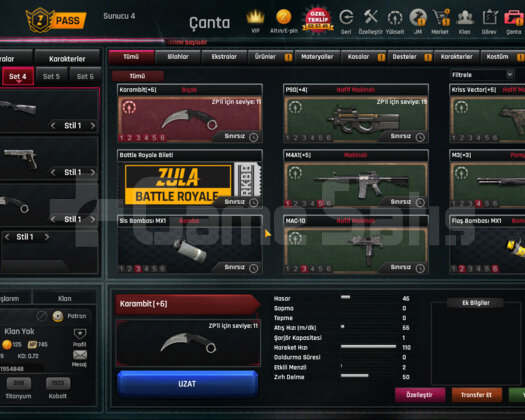The height and width of the screenshot is (420, 525).
Task: Open the Mesaj envelope icon
Action: [x=80, y=355]
